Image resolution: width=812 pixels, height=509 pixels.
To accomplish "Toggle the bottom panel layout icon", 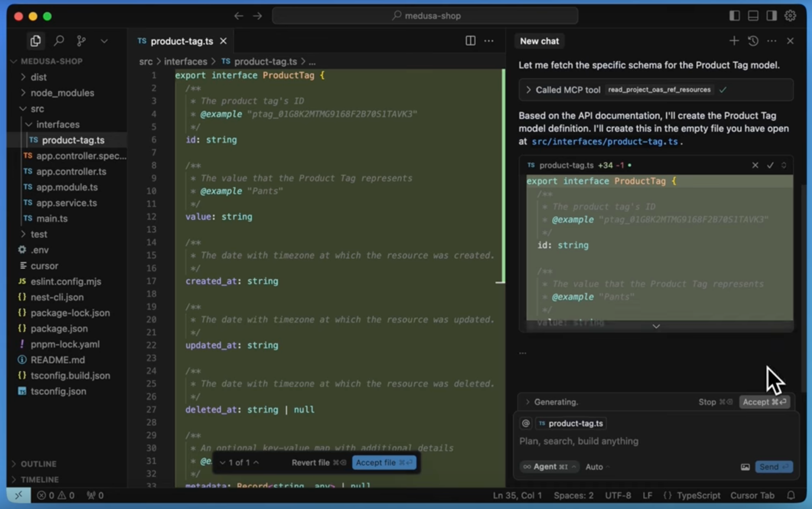I will pyautogui.click(x=753, y=15).
